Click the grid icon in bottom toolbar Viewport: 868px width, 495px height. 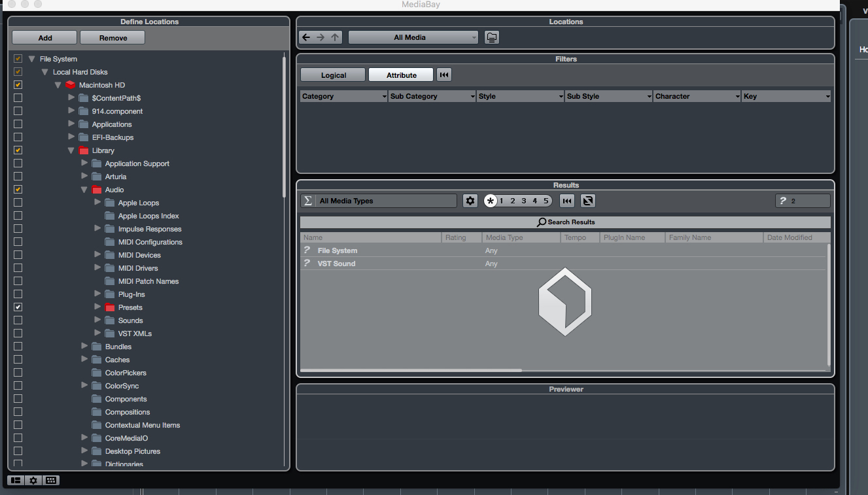51,481
